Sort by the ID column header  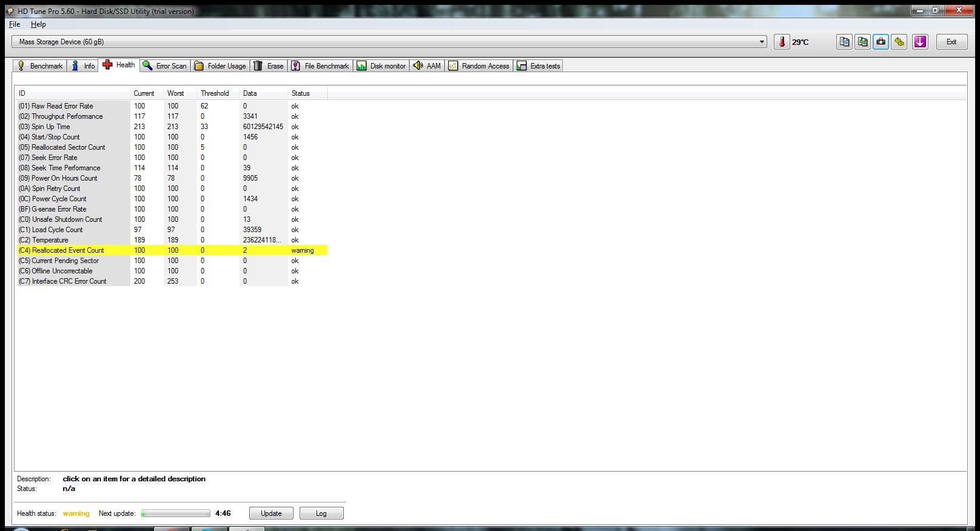(x=73, y=93)
